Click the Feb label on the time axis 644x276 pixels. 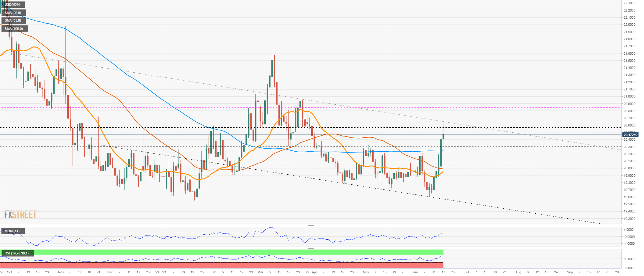213,272
